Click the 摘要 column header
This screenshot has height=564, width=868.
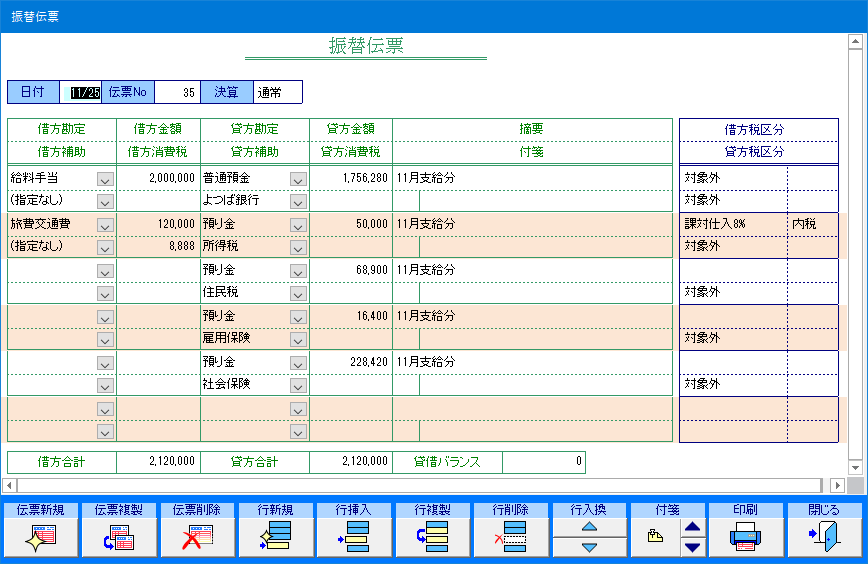pyautogui.click(x=532, y=129)
